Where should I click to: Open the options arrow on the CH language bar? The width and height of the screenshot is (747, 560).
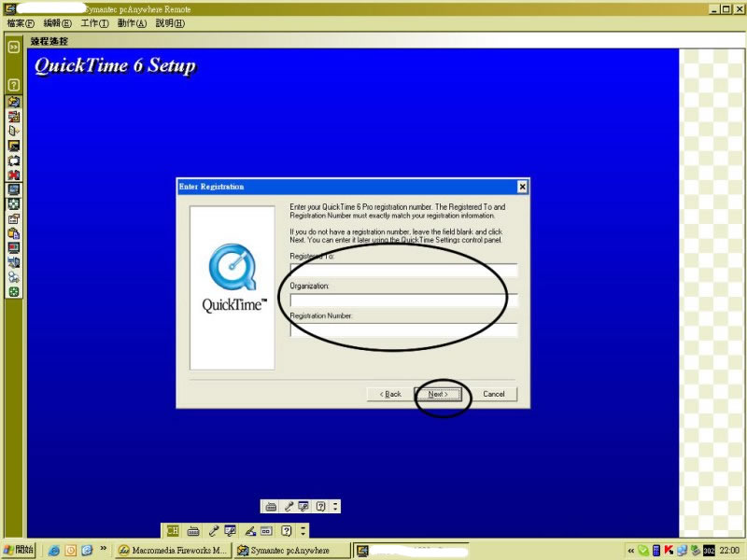coord(303,530)
